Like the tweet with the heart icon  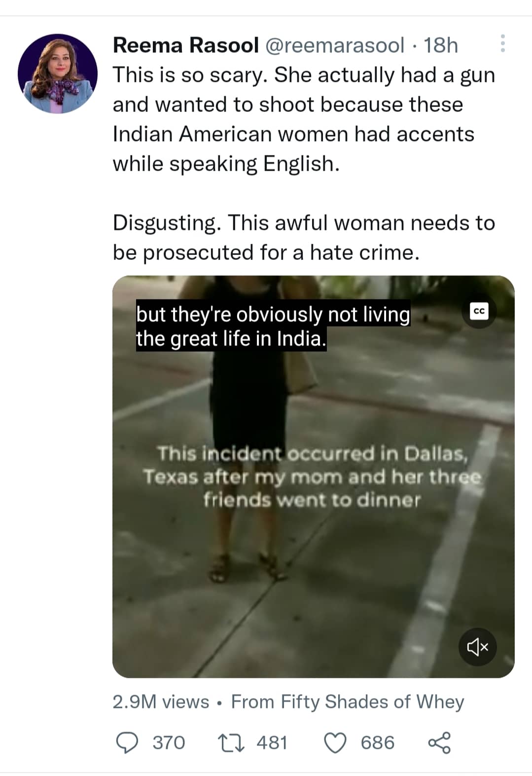pyautogui.click(x=335, y=742)
